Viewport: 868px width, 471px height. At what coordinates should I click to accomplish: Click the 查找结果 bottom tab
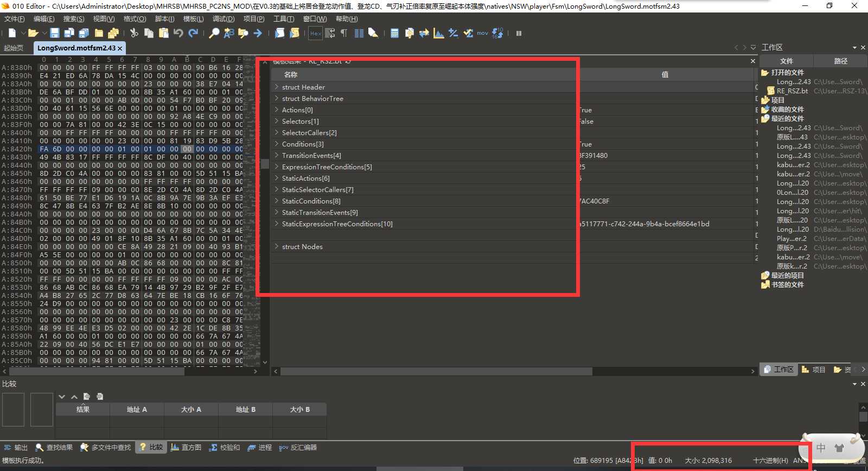coord(54,447)
